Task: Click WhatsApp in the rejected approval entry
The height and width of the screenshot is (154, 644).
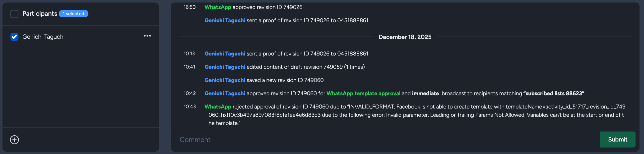Action: (x=217, y=106)
